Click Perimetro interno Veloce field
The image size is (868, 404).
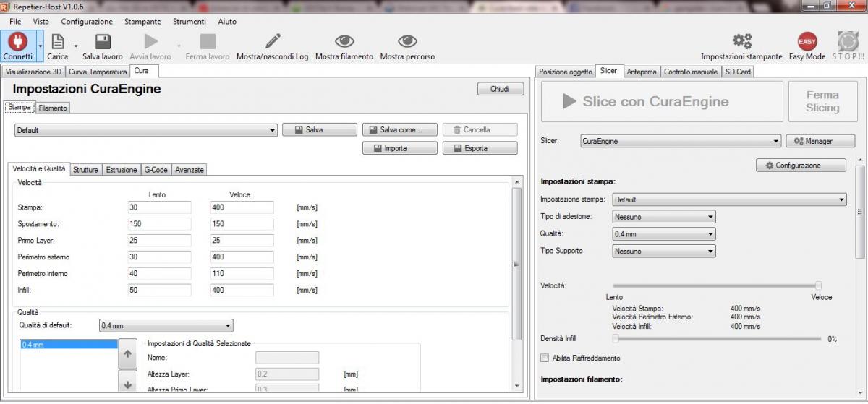point(242,274)
